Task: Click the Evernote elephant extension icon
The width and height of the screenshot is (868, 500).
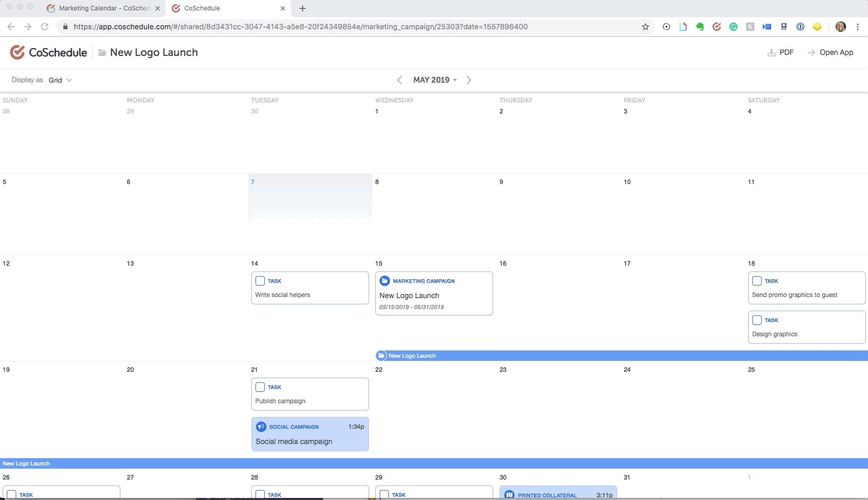Action: pyautogui.click(x=700, y=27)
